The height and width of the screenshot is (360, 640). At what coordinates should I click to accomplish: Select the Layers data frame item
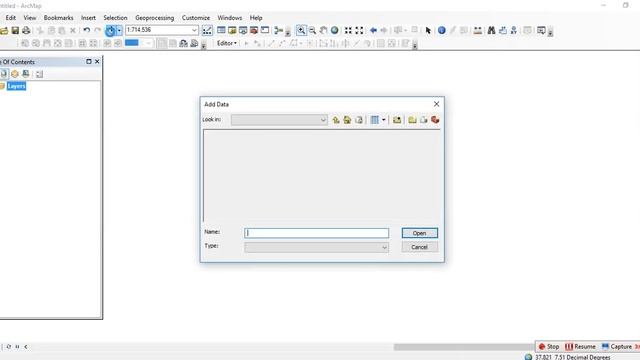click(x=16, y=86)
